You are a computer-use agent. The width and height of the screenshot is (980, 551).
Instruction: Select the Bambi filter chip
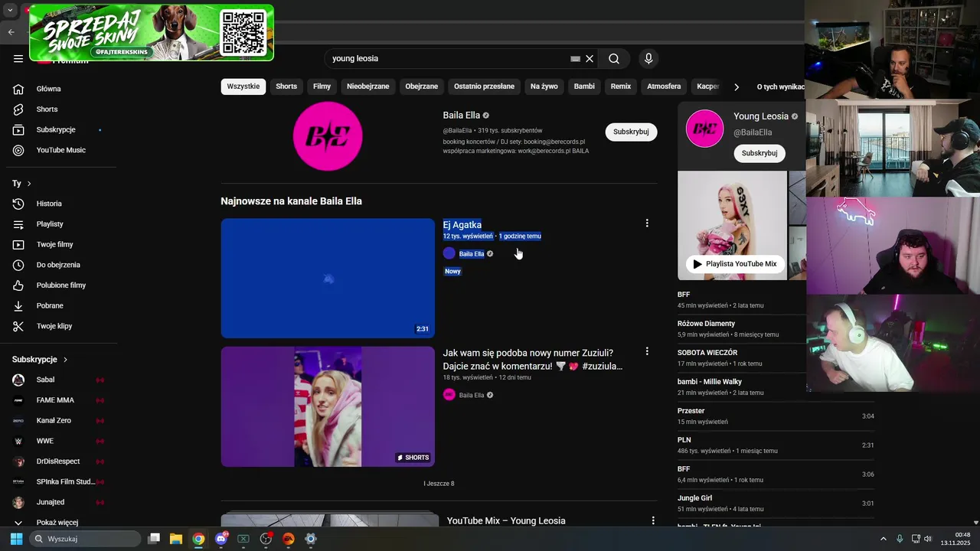584,86
